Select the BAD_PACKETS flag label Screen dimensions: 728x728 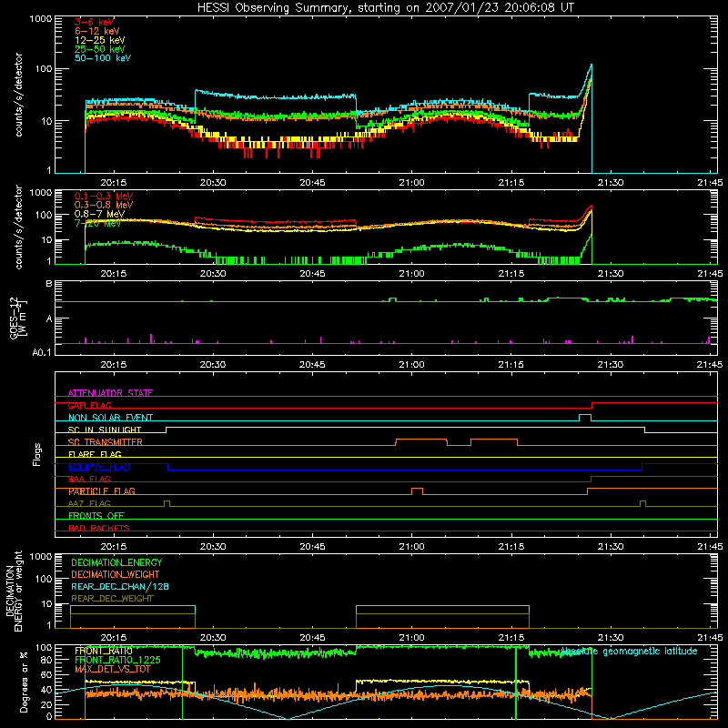click(x=99, y=528)
